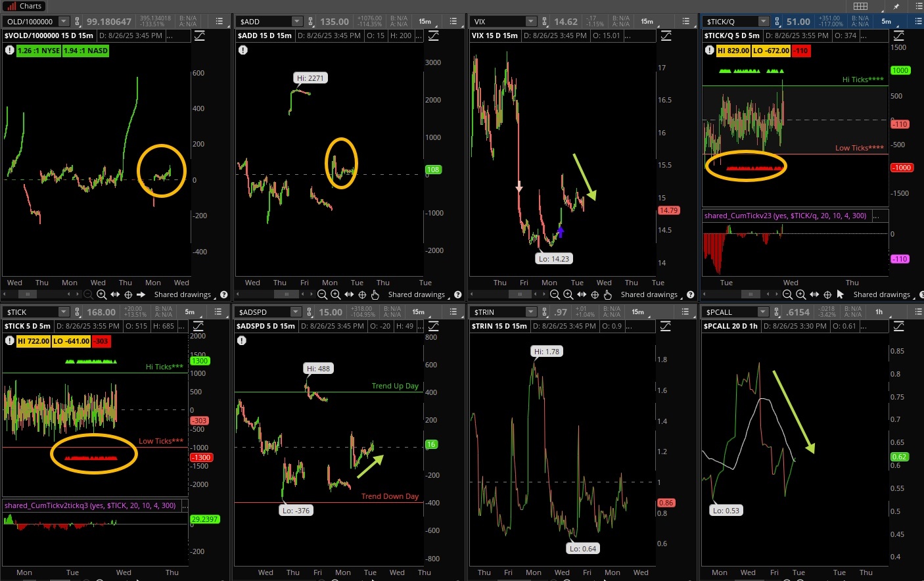924x581 pixels.
Task: Click Shared drawings under $TICK/Q chart
Action: tap(881, 294)
